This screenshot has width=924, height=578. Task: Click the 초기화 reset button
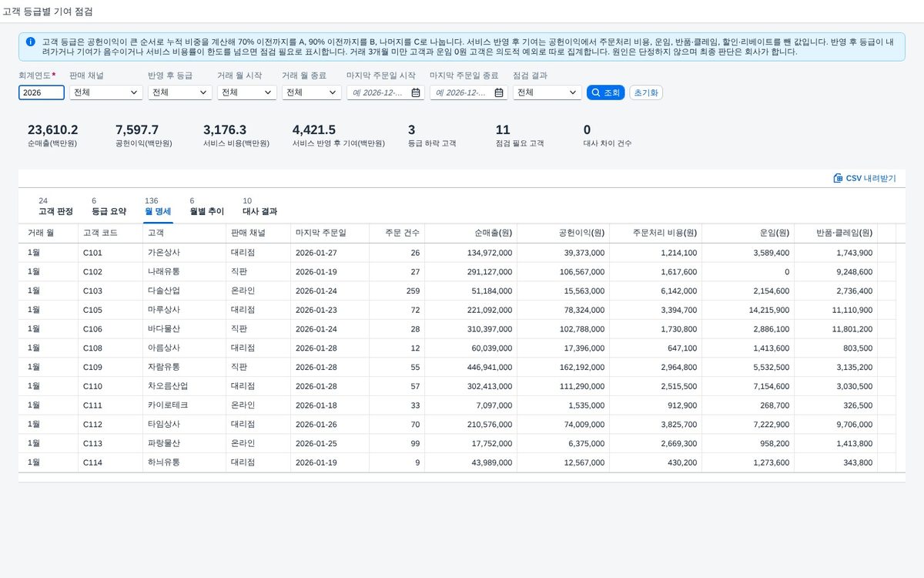(x=646, y=92)
